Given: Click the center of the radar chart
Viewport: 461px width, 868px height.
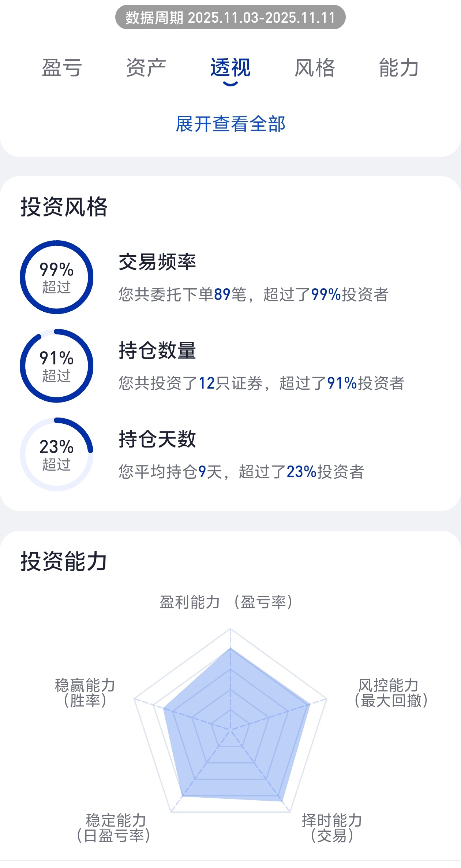Looking at the screenshot, I should pyautogui.click(x=230, y=730).
